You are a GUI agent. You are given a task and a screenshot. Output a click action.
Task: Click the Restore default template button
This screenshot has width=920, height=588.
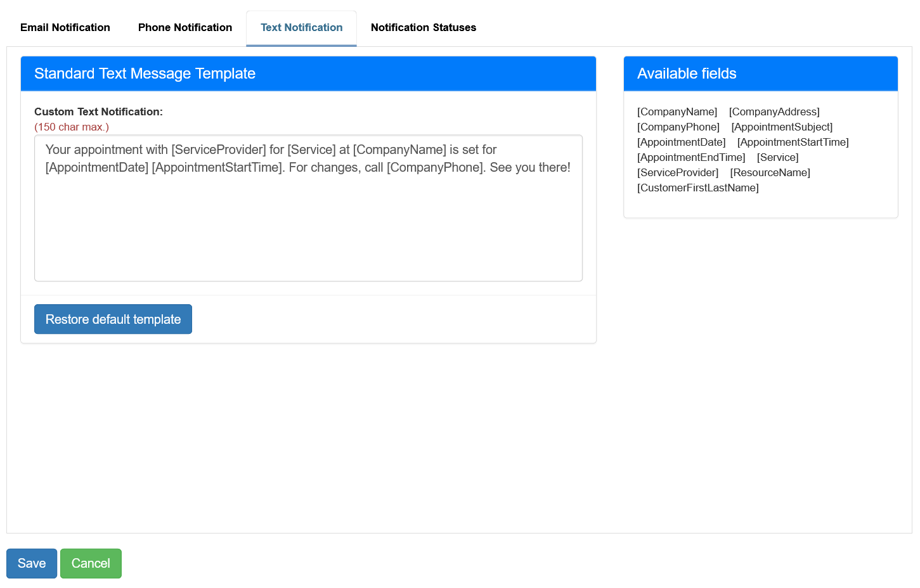point(113,319)
